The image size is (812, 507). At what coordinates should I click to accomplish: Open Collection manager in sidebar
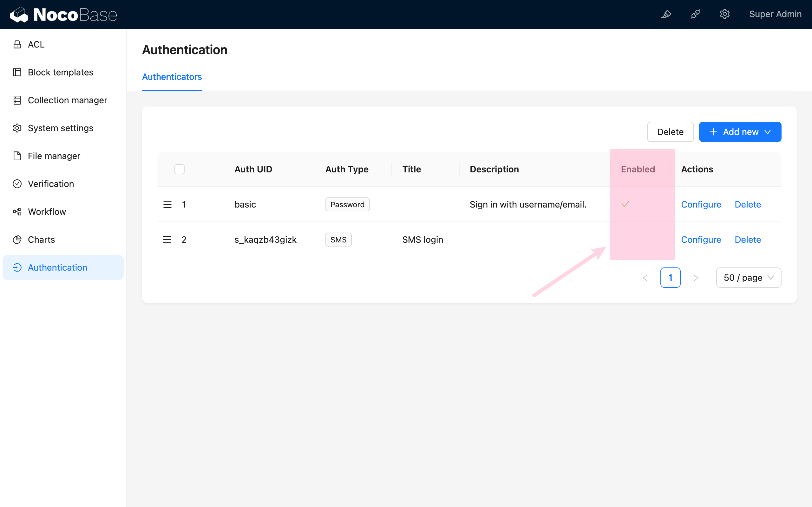67,100
